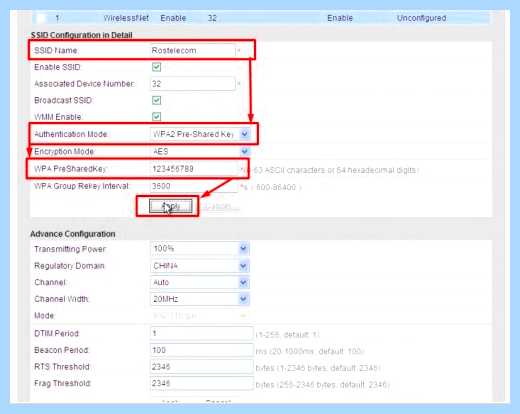Click the Beacon Period input field

(202, 350)
